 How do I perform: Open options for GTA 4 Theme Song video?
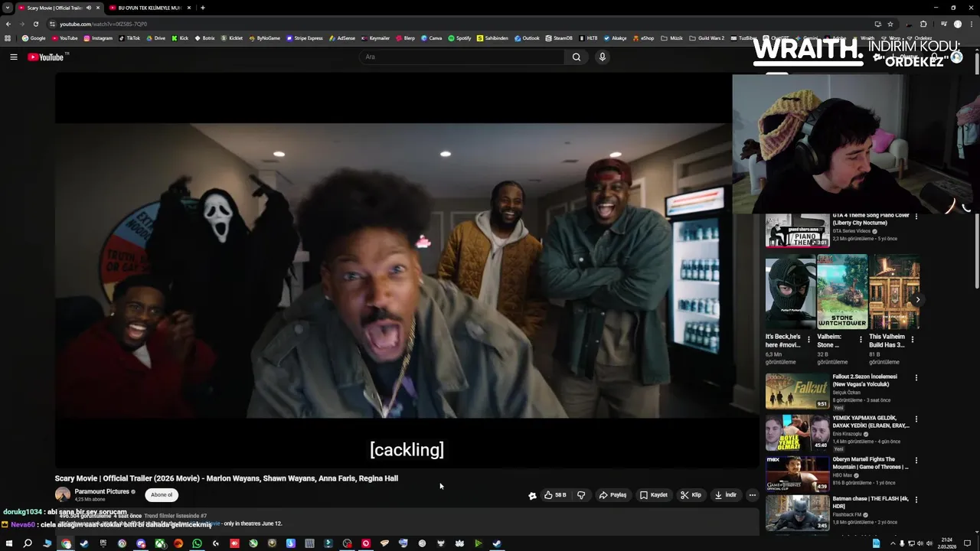[x=916, y=217]
